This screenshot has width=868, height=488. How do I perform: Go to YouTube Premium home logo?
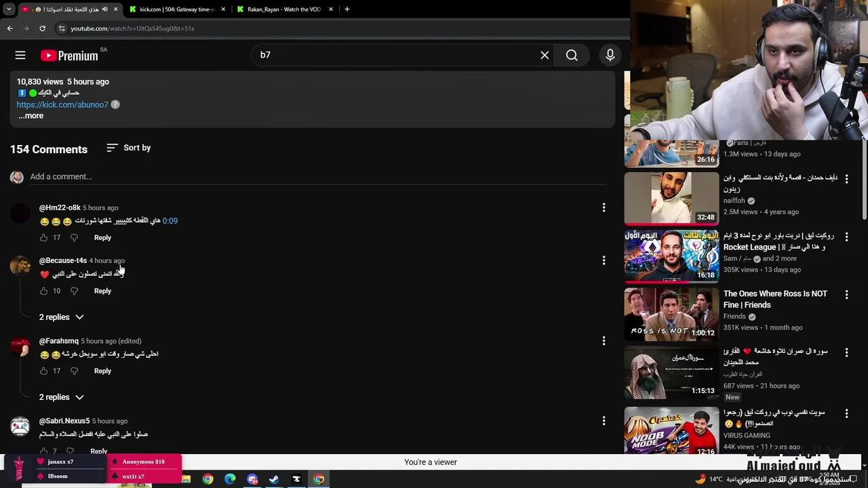69,56
